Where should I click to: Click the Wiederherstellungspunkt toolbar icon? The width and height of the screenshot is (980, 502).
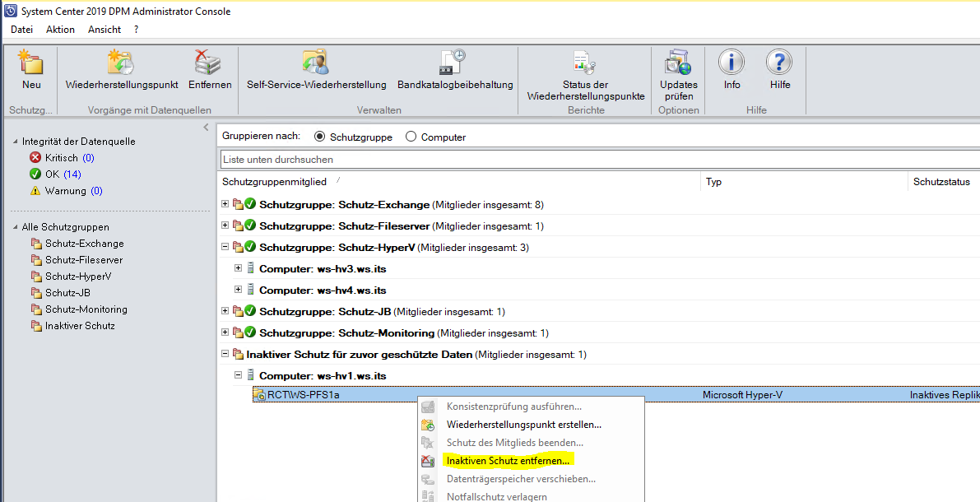pos(121,63)
